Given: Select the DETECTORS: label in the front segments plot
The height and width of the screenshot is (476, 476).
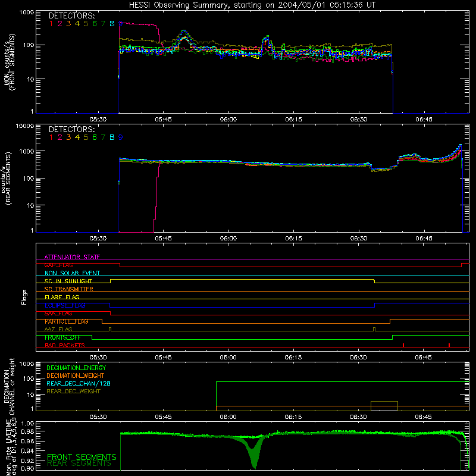Looking at the screenshot, I should pyautogui.click(x=72, y=16).
